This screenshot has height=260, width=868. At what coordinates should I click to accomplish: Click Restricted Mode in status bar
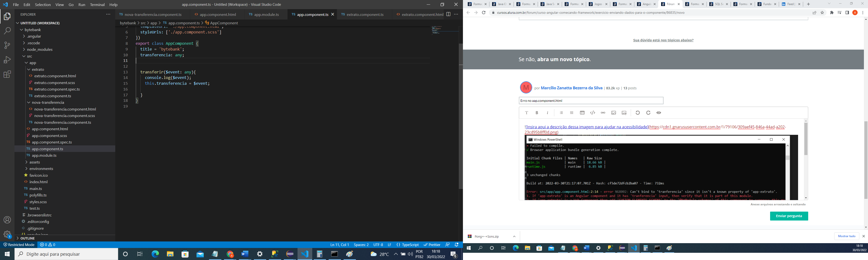(x=19, y=245)
